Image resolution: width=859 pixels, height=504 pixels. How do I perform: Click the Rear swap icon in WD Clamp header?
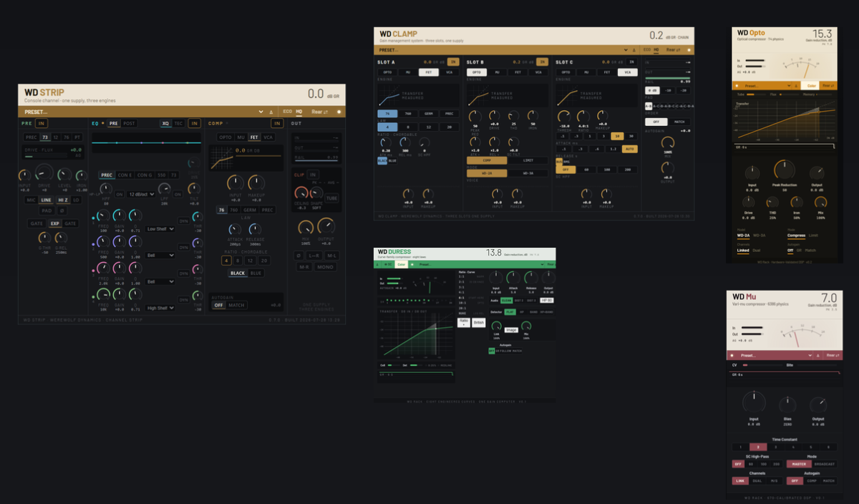pyautogui.click(x=674, y=50)
